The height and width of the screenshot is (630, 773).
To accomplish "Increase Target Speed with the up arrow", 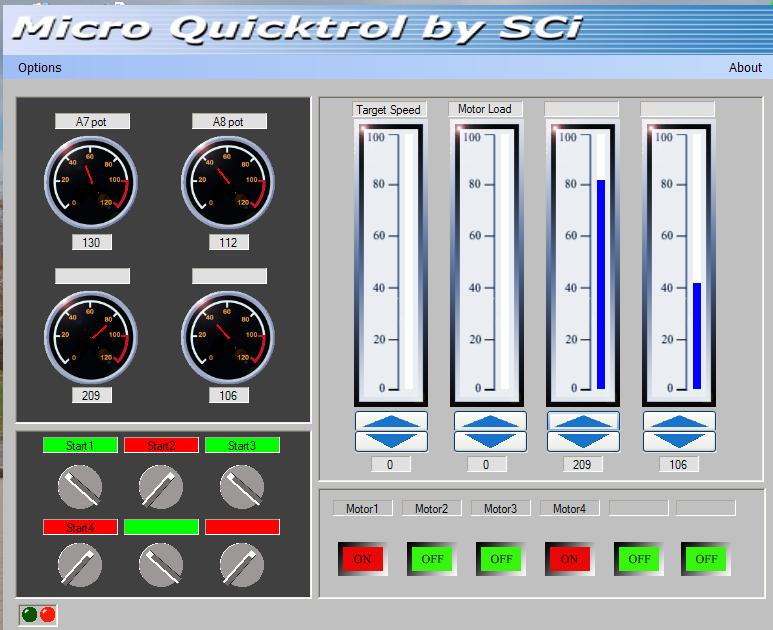I will [x=391, y=421].
